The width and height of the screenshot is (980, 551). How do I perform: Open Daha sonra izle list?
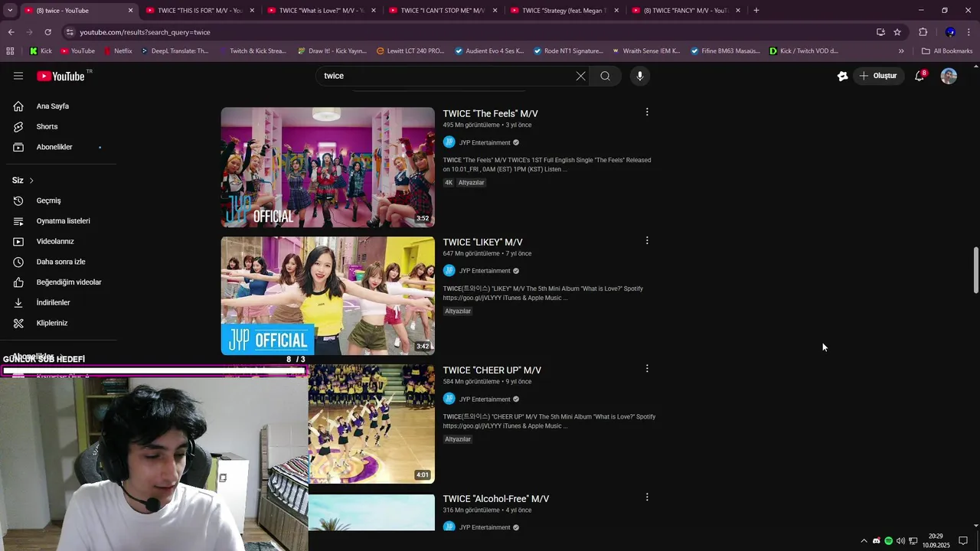61,262
